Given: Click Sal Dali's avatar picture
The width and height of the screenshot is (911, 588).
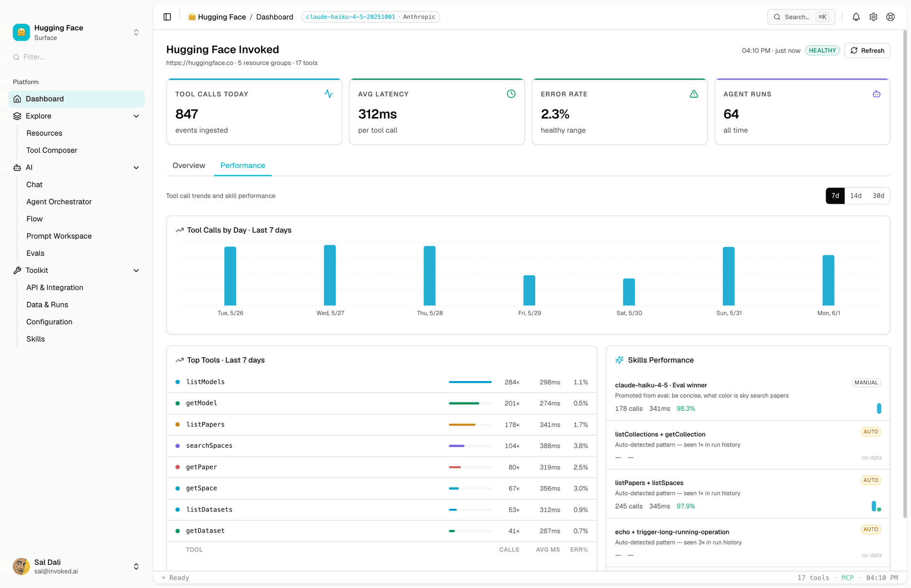Looking at the screenshot, I should coord(21,566).
